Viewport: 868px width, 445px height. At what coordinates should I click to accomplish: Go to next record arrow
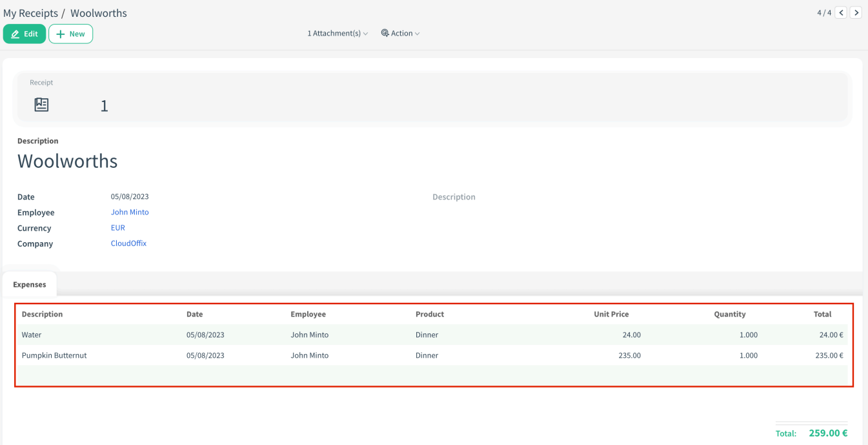point(856,12)
